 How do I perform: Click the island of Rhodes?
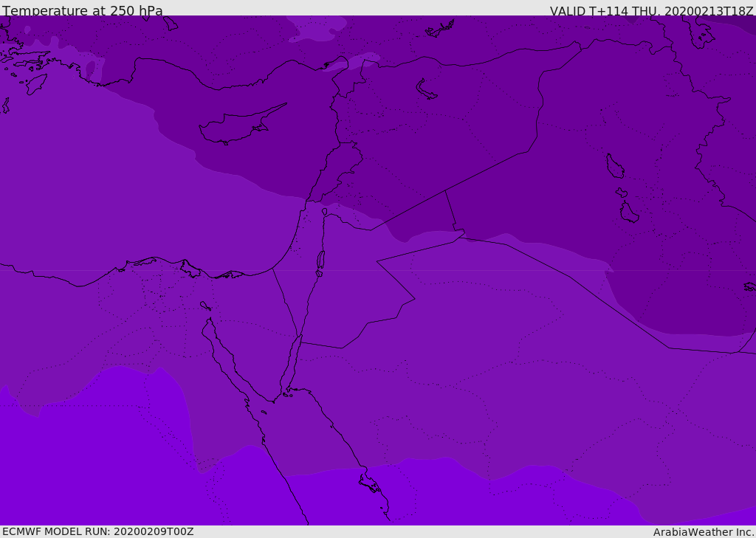[x=36, y=84]
